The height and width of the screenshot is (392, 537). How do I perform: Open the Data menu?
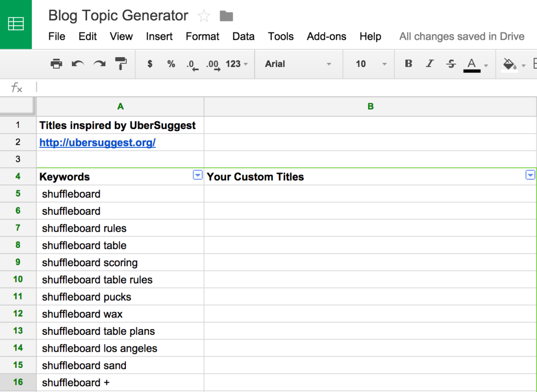point(243,36)
